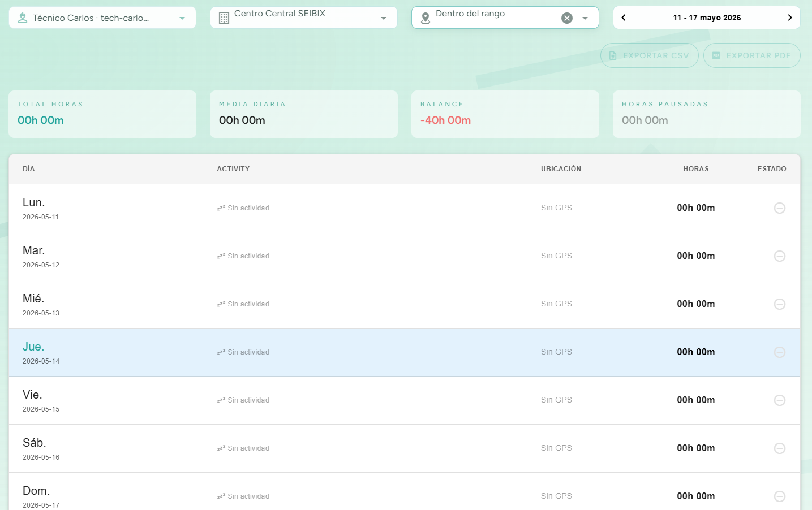Image resolution: width=812 pixels, height=510 pixels.
Task: Clear the 'Dentro del rango' location filter
Action: [566, 18]
